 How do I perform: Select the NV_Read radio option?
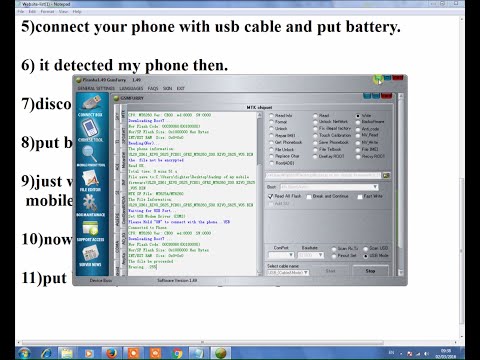pyautogui.click(x=358, y=135)
